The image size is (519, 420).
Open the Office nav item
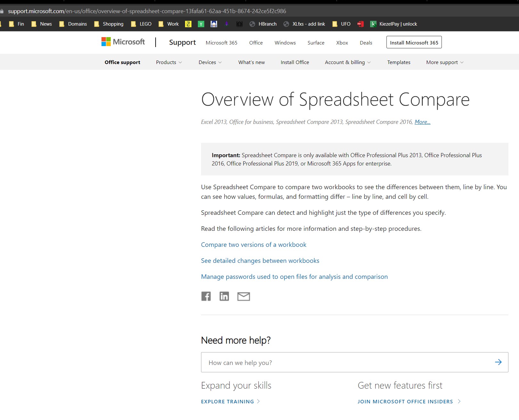pyautogui.click(x=256, y=43)
